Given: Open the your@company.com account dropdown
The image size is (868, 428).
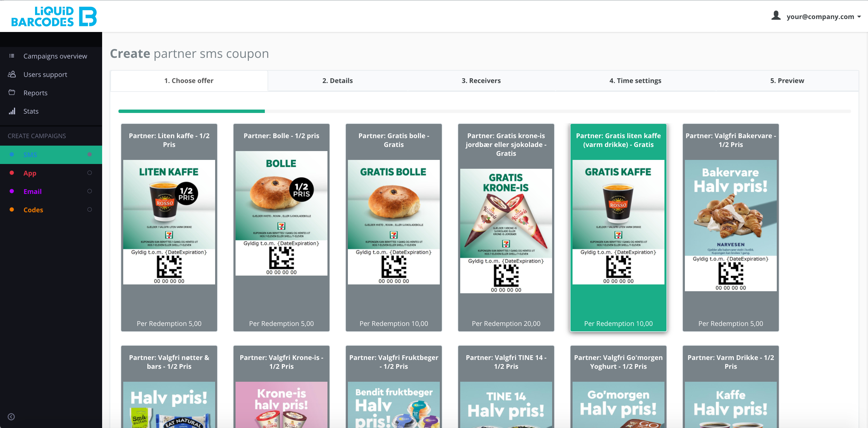Looking at the screenshot, I should tap(823, 17).
